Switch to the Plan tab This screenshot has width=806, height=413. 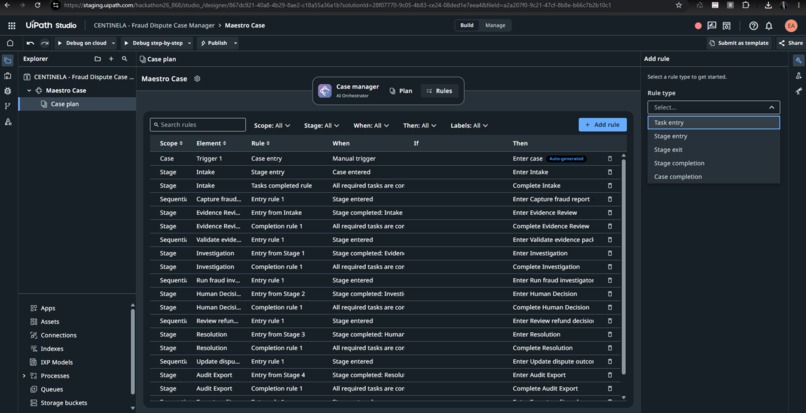point(400,91)
